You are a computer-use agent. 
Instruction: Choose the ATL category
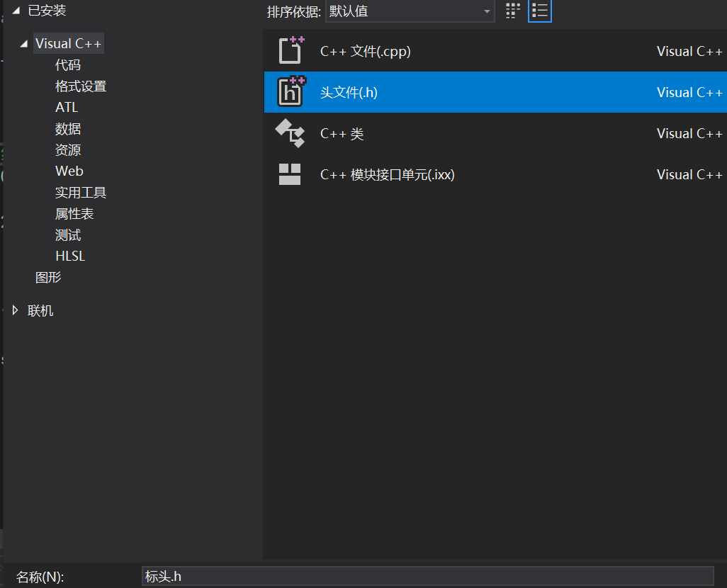pyautogui.click(x=67, y=107)
